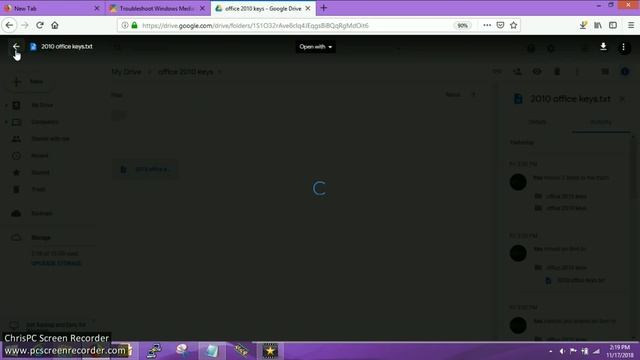Open Shared with me in sidebar
Screen dimensions: 640x360
tap(50, 139)
